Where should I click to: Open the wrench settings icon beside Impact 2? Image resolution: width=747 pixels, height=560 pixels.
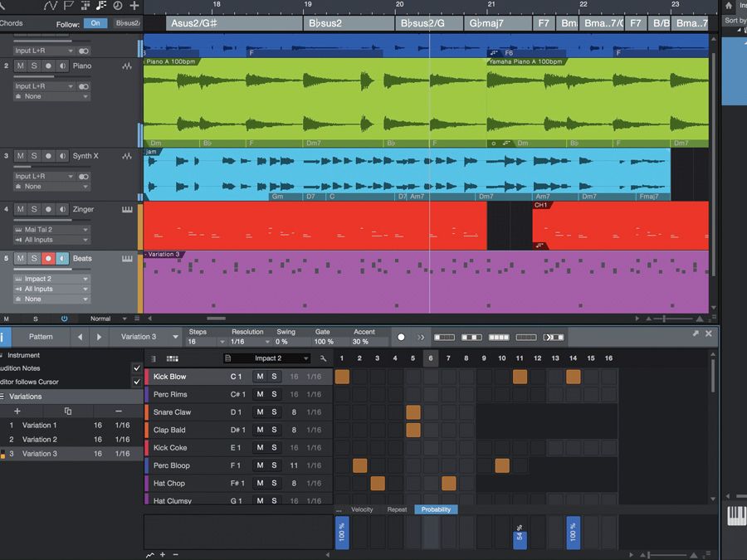[x=323, y=358]
